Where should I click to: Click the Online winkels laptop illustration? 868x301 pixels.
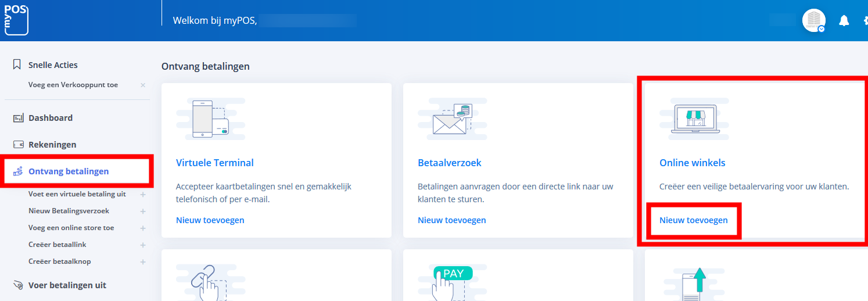point(695,119)
